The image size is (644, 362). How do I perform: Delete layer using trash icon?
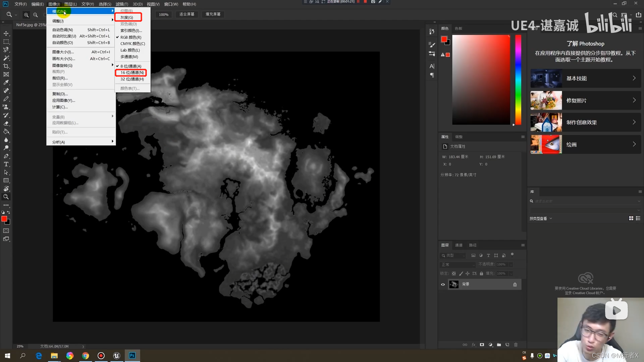(x=516, y=345)
